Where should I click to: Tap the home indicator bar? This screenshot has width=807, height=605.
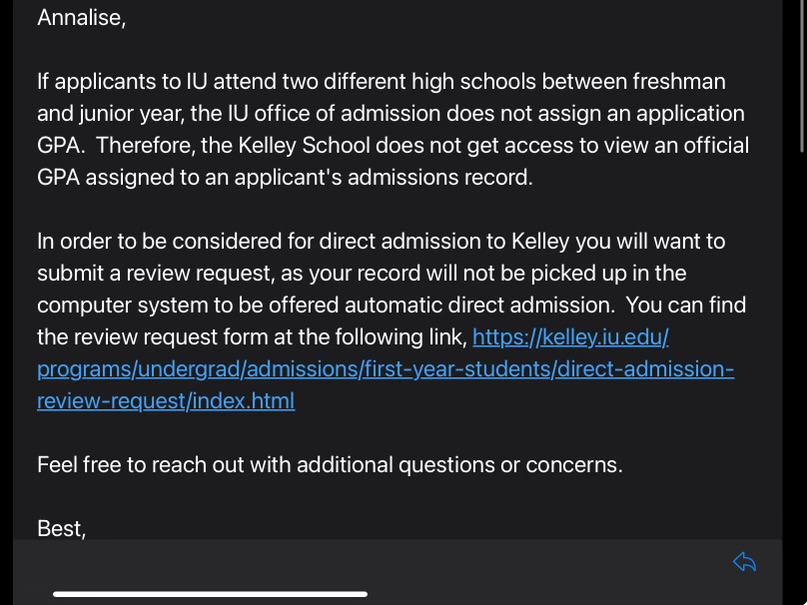tap(210, 594)
